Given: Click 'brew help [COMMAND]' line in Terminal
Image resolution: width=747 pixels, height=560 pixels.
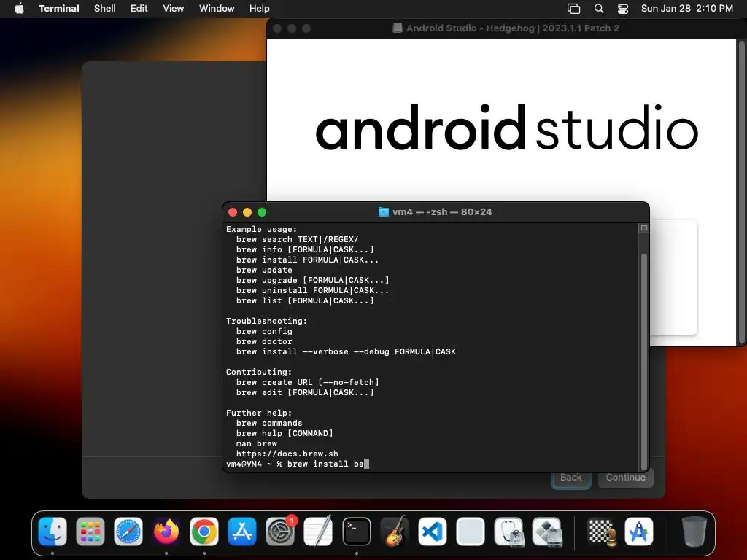Looking at the screenshot, I should pyautogui.click(x=285, y=433).
